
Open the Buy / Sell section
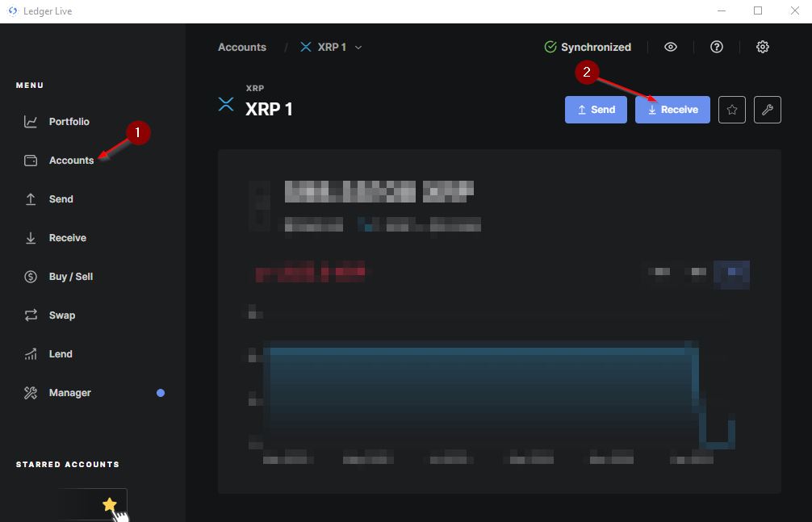tap(70, 277)
